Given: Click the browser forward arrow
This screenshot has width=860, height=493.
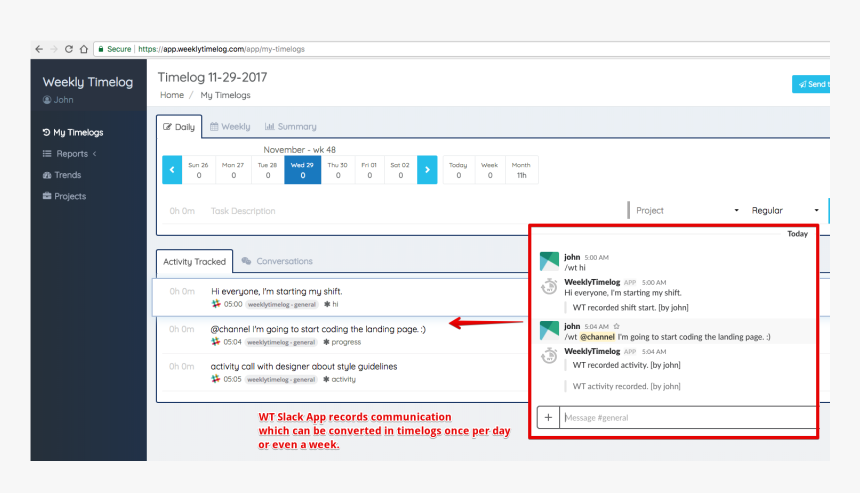Looking at the screenshot, I should coord(54,49).
